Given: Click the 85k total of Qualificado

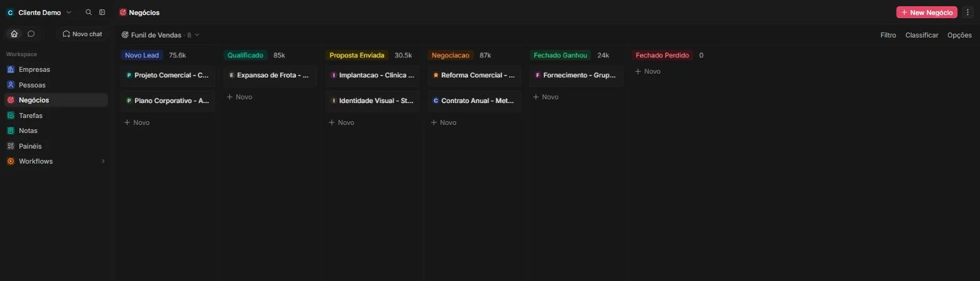Looking at the screenshot, I should [279, 55].
